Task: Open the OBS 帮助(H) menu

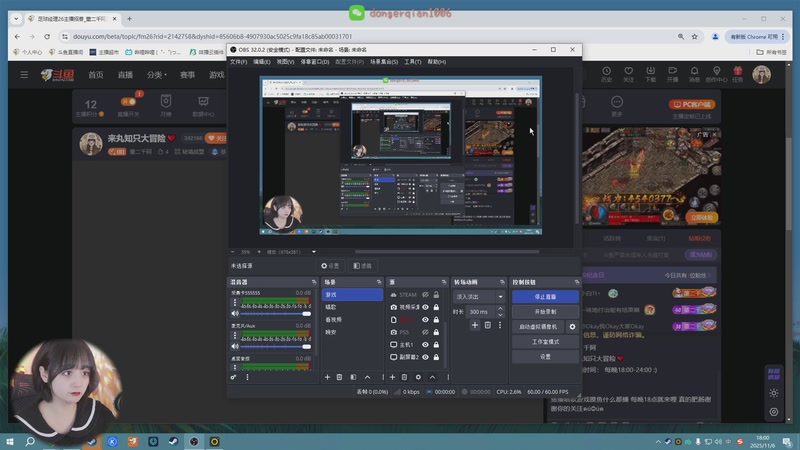Action: coord(437,62)
